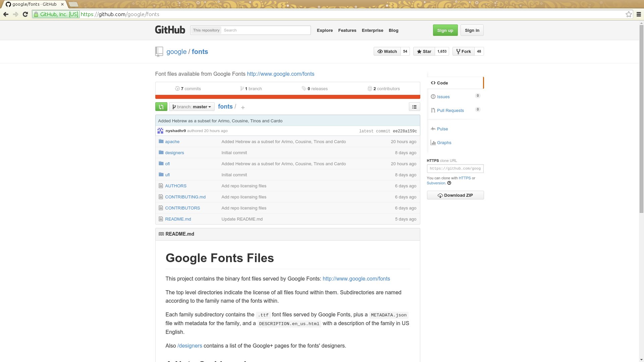The image size is (644, 362).
Task: Open the google owner link
Action: (x=176, y=52)
